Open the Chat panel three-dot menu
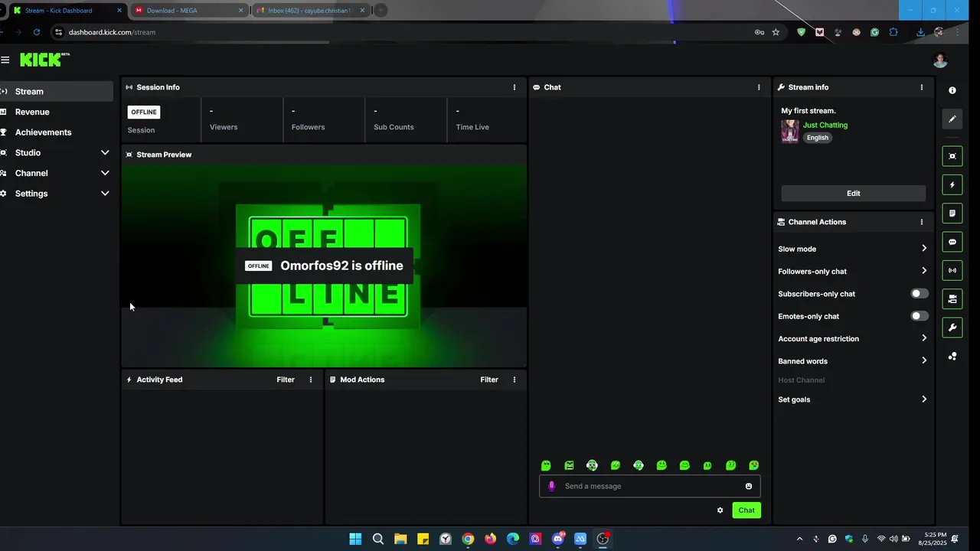This screenshot has width=980, height=551. [759, 87]
